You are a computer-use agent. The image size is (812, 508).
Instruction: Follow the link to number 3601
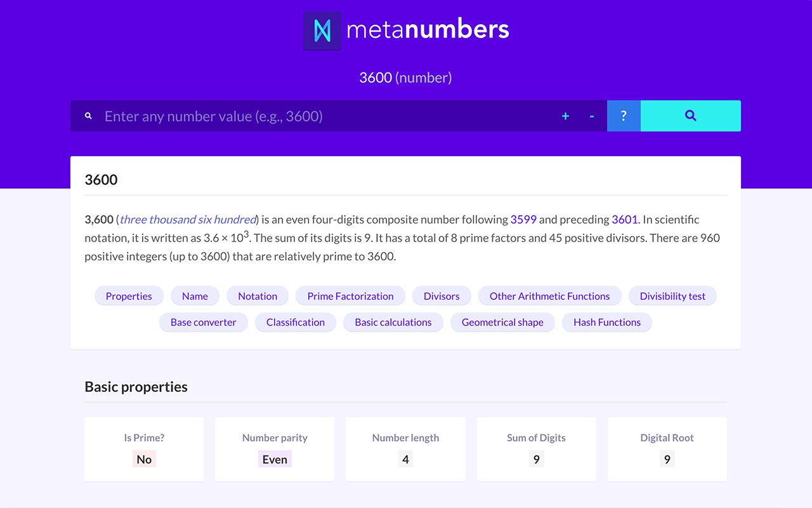point(624,219)
